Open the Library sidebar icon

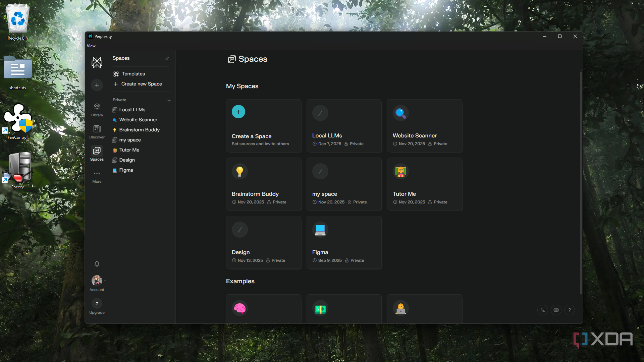pos(97,107)
